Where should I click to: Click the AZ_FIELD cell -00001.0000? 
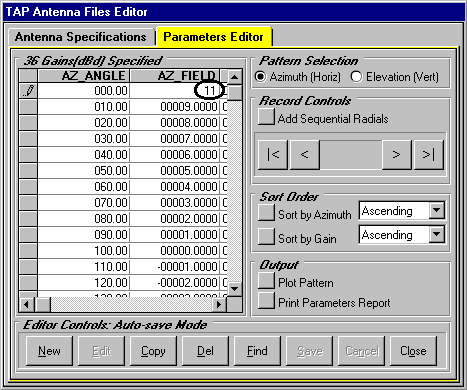174,267
